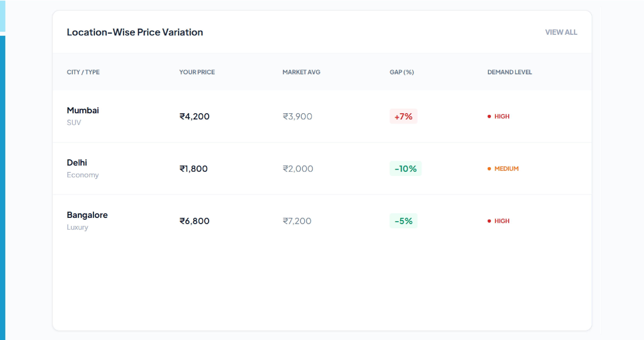Click the Economy type label under Delhi
The image size is (644, 340).
click(x=83, y=175)
